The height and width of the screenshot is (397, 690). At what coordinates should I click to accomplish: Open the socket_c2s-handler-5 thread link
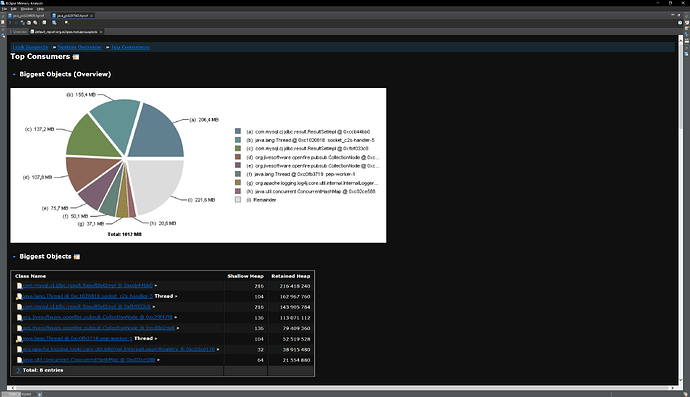(x=88, y=296)
